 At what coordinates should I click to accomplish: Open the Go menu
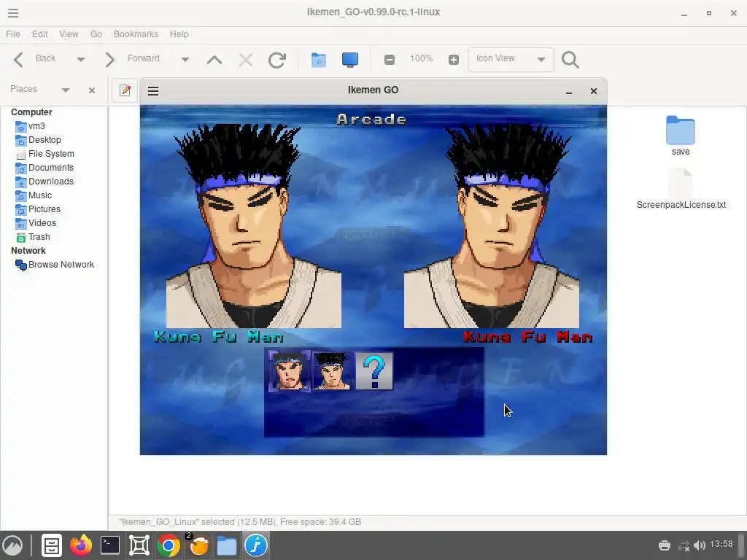pyautogui.click(x=96, y=34)
